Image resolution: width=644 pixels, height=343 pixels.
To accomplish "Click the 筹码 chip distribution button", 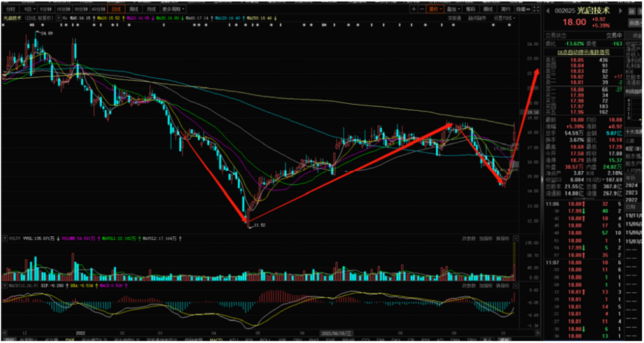I will pos(470,9).
